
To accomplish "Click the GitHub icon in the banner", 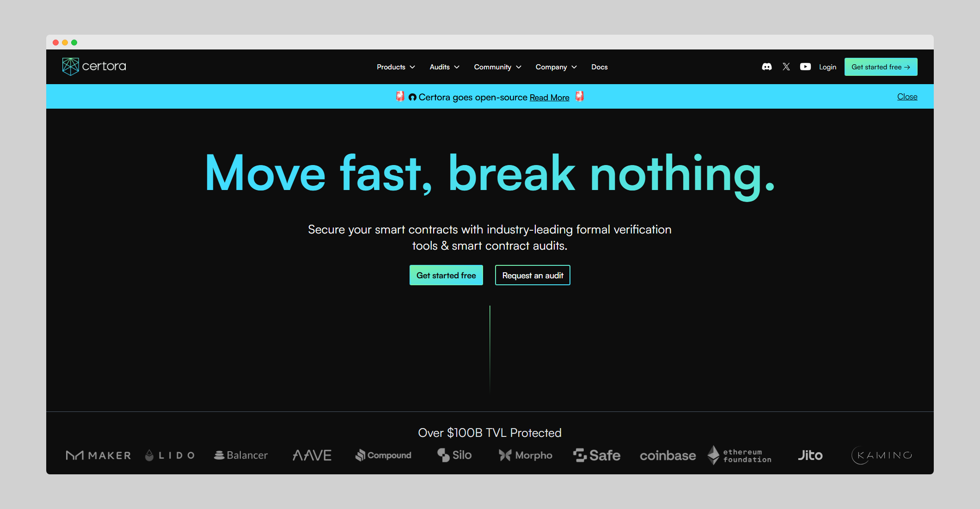I will [412, 97].
